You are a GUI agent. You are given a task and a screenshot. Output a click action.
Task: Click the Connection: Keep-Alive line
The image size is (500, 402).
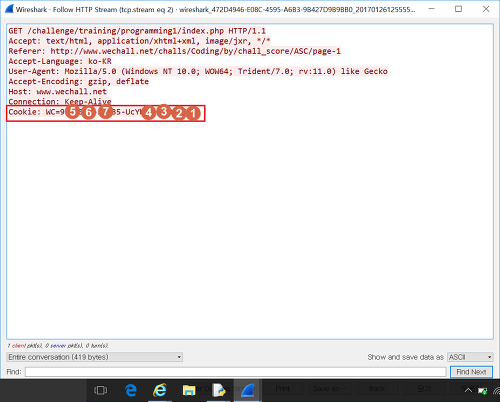[60, 101]
